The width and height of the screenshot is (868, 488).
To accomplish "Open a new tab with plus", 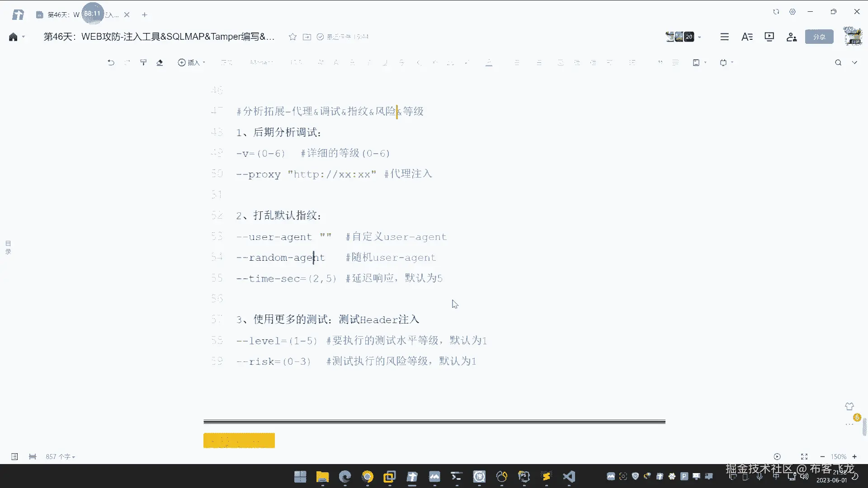I will click(x=145, y=14).
